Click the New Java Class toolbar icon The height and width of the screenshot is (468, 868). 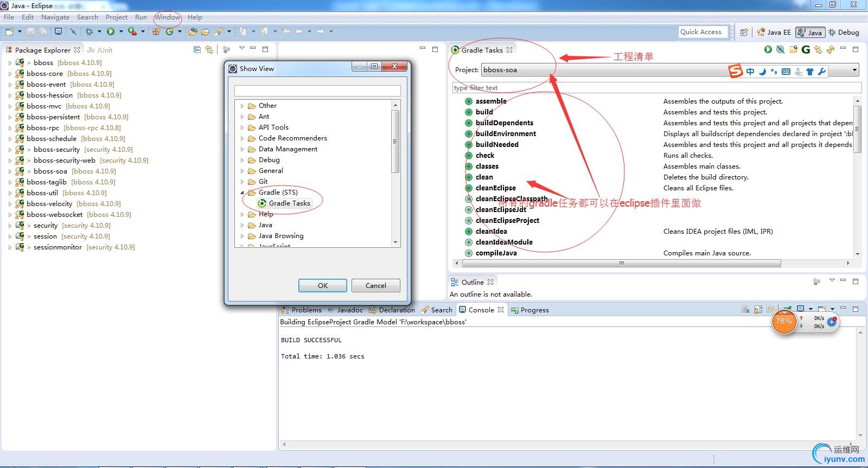pyautogui.click(x=170, y=31)
